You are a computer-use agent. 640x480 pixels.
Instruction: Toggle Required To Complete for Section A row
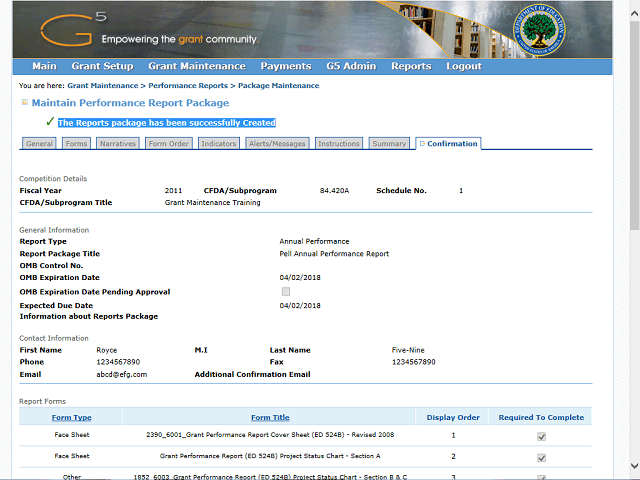pyautogui.click(x=541, y=458)
